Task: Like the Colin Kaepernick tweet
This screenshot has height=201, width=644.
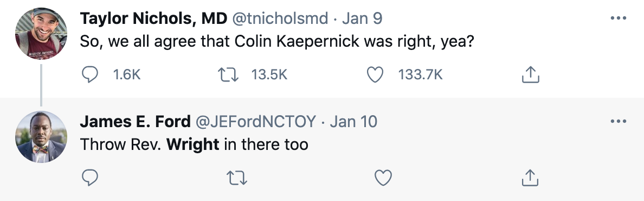Action: click(375, 74)
